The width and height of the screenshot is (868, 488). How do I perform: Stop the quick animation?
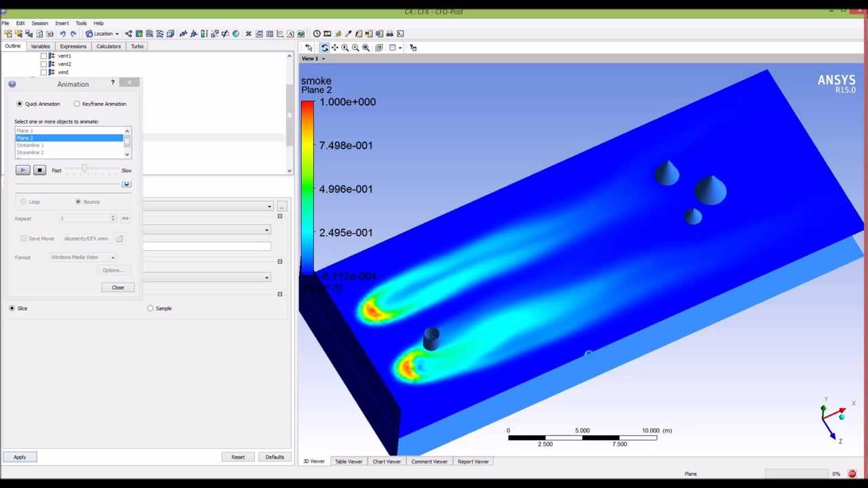tap(39, 170)
